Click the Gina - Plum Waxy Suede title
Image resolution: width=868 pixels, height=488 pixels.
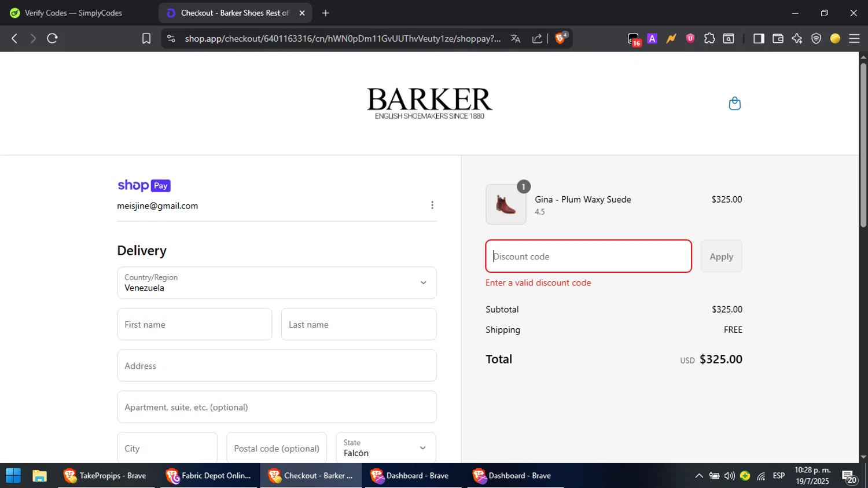[x=583, y=199]
